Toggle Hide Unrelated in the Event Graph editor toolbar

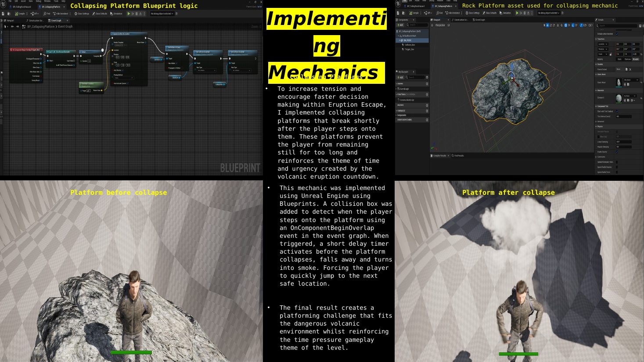pos(61,14)
